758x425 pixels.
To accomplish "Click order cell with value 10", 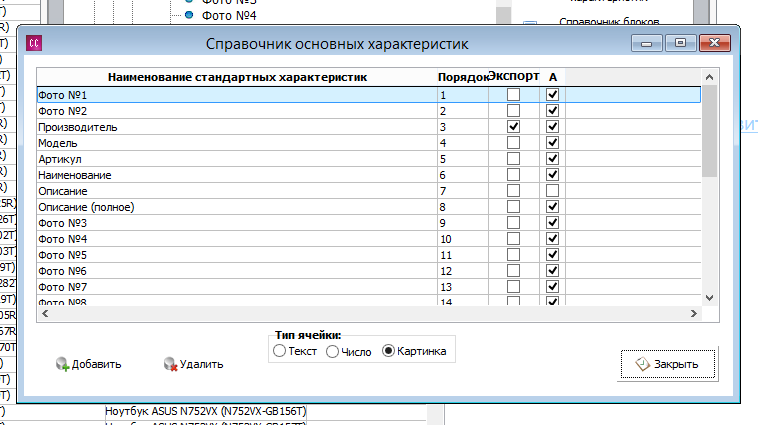I will coord(463,238).
